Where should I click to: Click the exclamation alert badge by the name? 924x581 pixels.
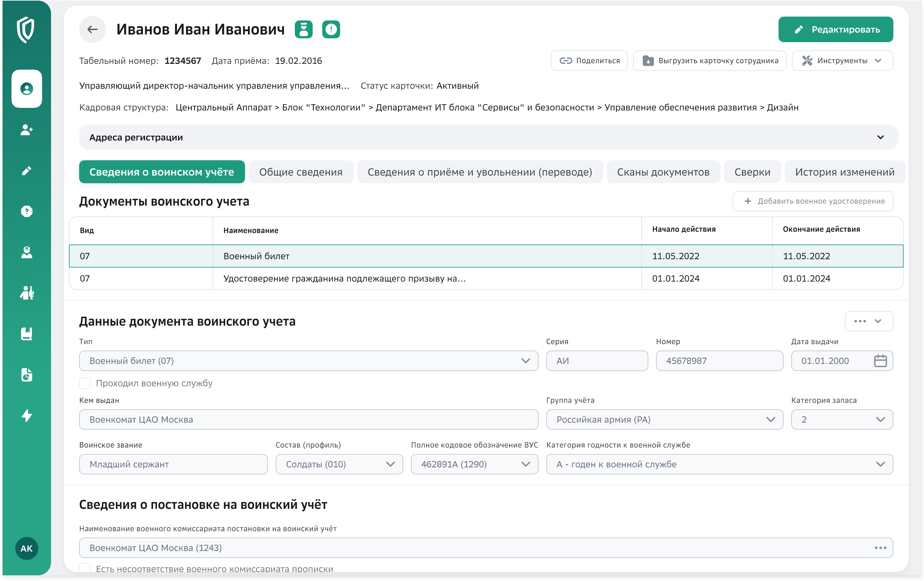331,30
